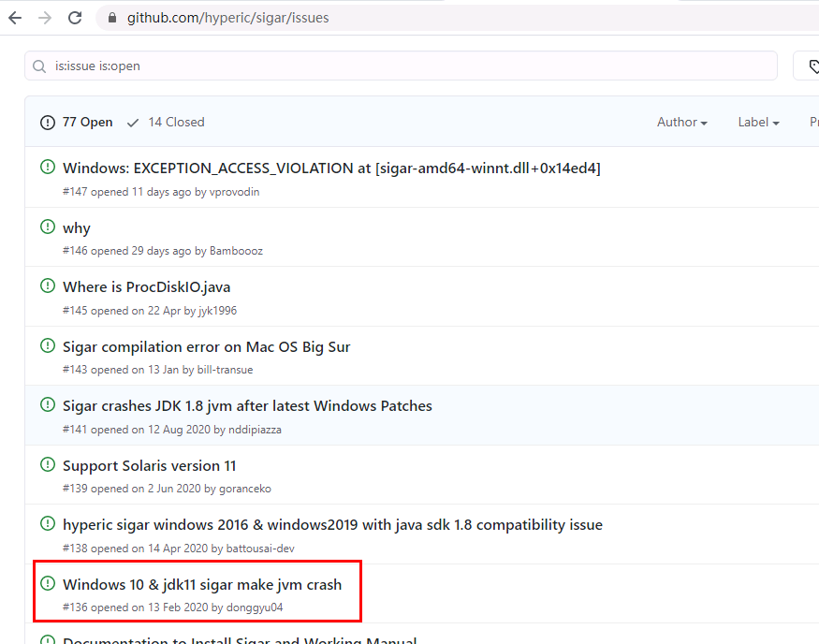Open the Label filter dropdown

757,122
